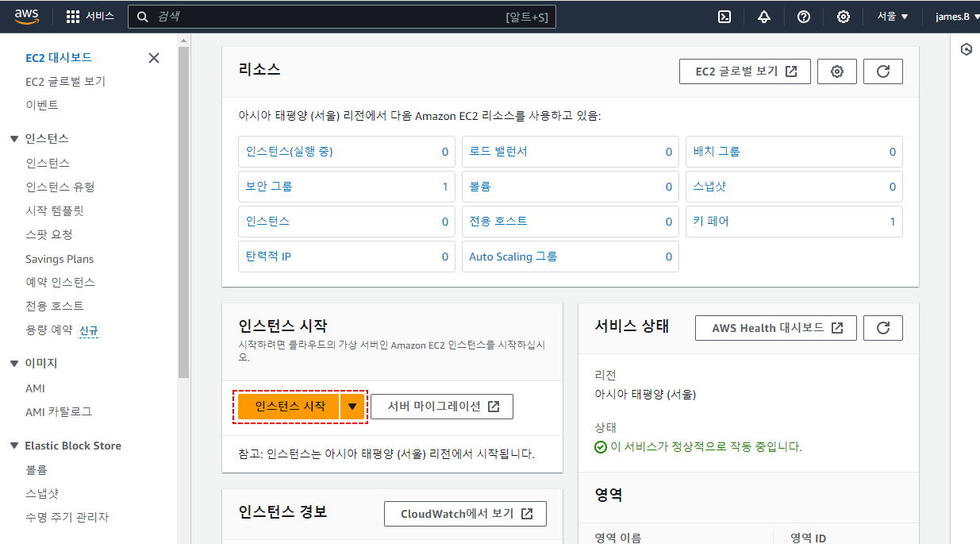This screenshot has width=980, height=544.
Task: Open the Seoul region dropdown
Action: 893,17
